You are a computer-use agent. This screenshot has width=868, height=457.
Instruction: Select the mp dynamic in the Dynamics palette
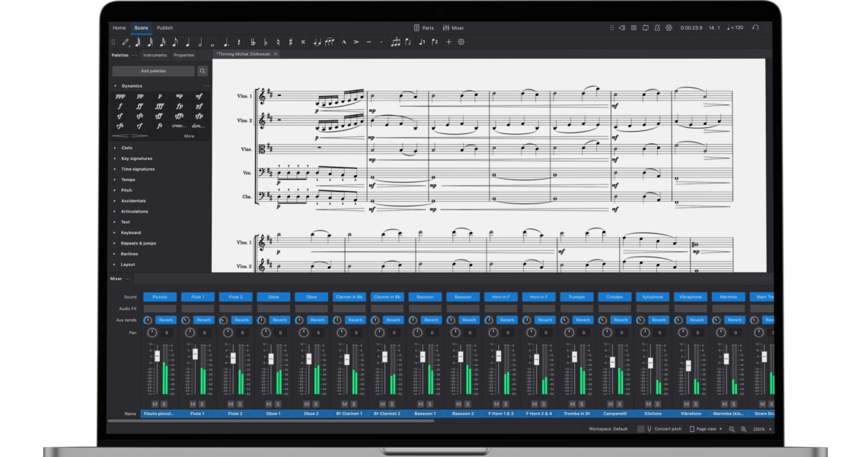click(180, 96)
